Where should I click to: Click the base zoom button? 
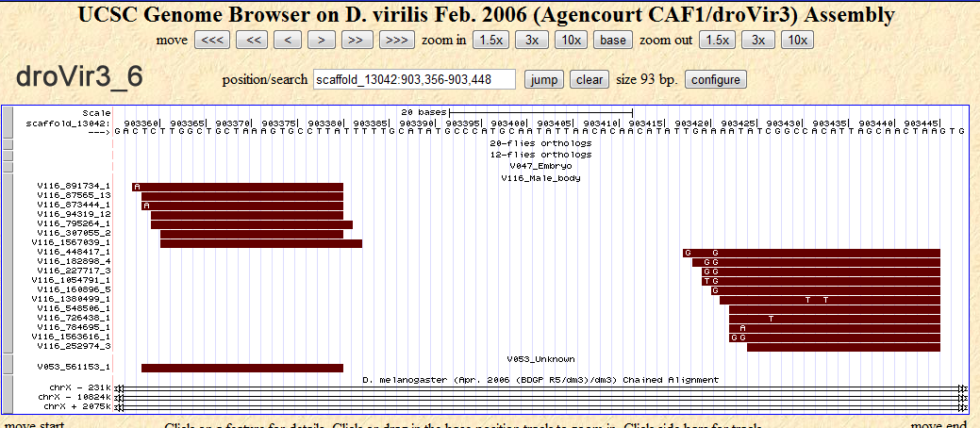[x=612, y=40]
